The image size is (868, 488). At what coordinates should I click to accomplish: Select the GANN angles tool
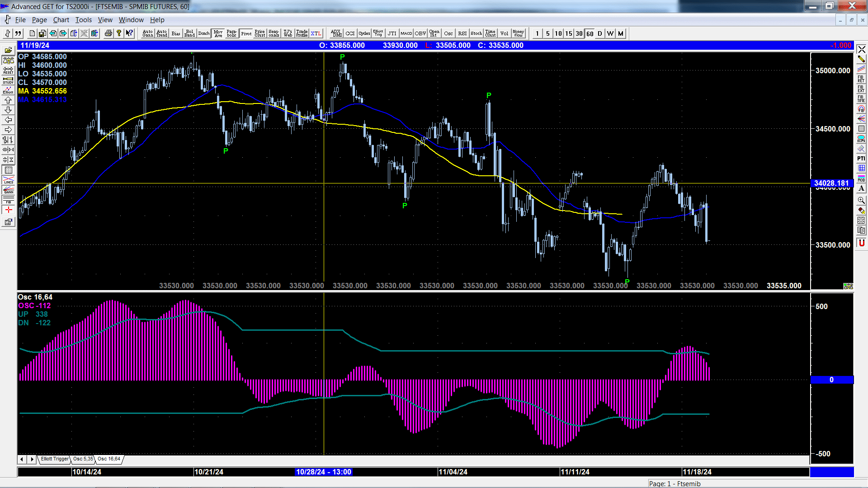(x=8, y=190)
